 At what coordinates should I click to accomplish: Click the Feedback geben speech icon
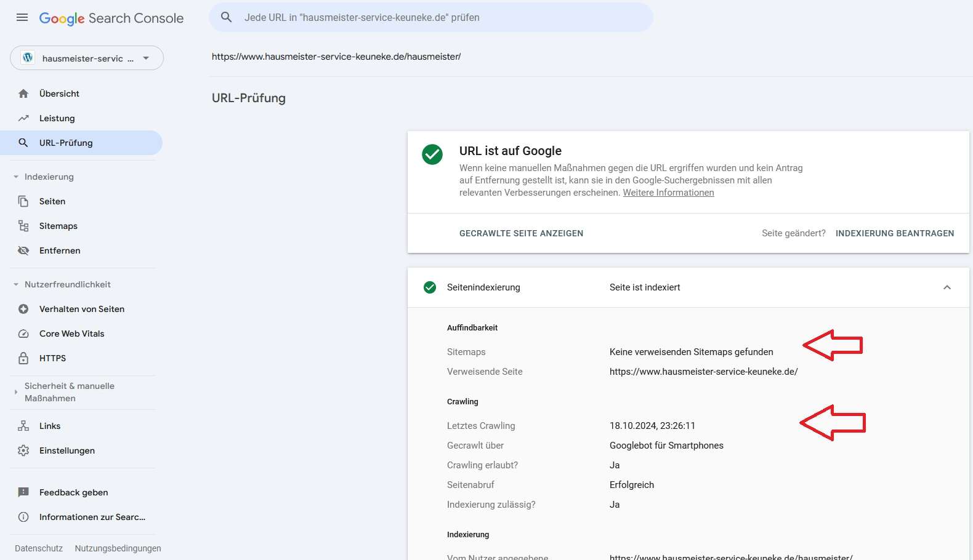click(x=23, y=492)
